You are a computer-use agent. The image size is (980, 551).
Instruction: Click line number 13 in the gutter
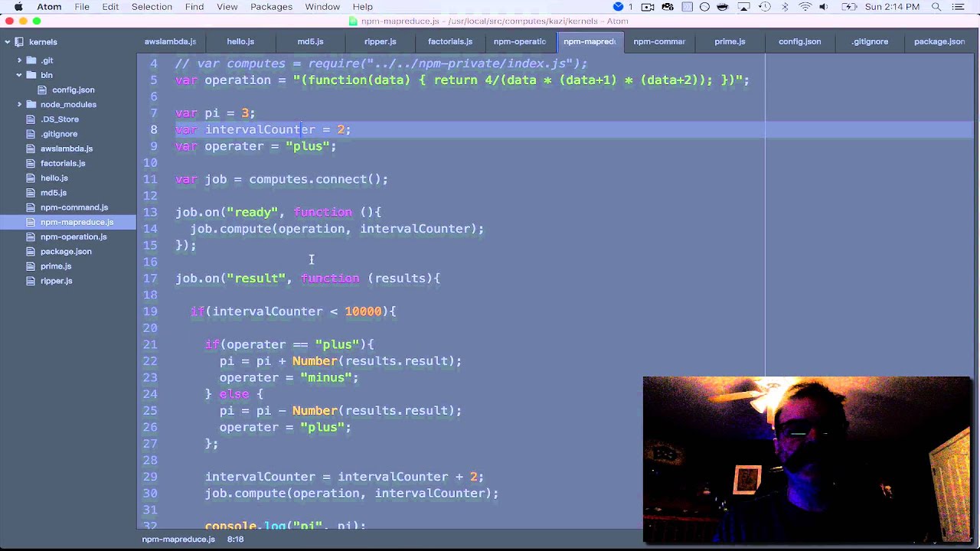coord(150,212)
